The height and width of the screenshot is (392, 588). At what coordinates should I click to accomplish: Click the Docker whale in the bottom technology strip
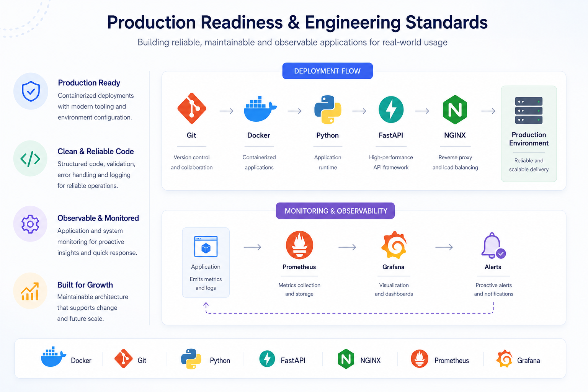tap(53, 357)
